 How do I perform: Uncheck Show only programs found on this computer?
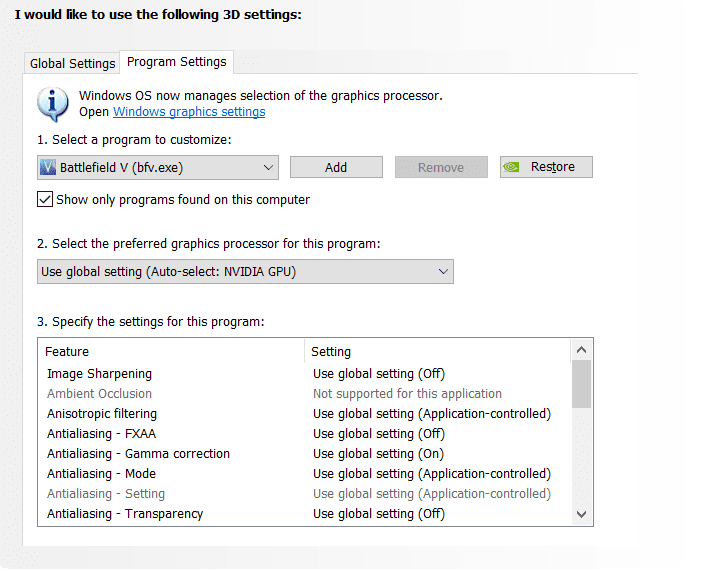(x=45, y=199)
